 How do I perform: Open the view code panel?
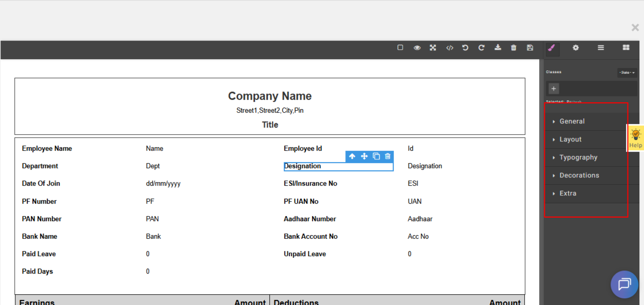point(449,48)
